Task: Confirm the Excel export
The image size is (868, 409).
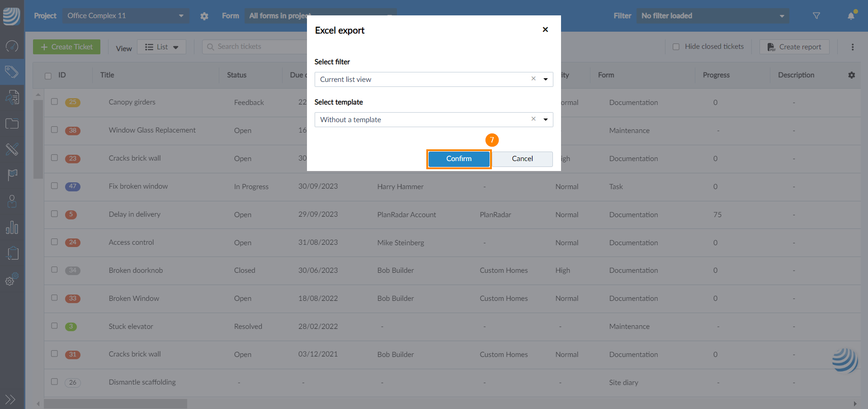Action: pyautogui.click(x=458, y=159)
